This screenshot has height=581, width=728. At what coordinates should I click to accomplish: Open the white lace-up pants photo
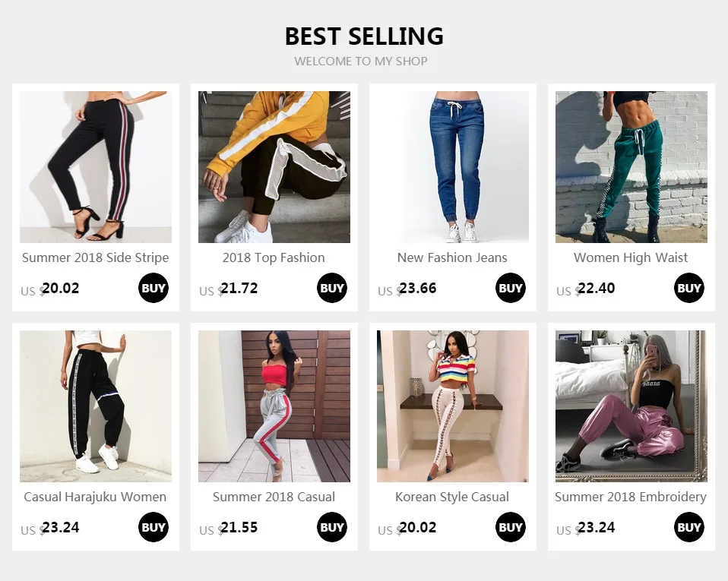click(x=453, y=406)
